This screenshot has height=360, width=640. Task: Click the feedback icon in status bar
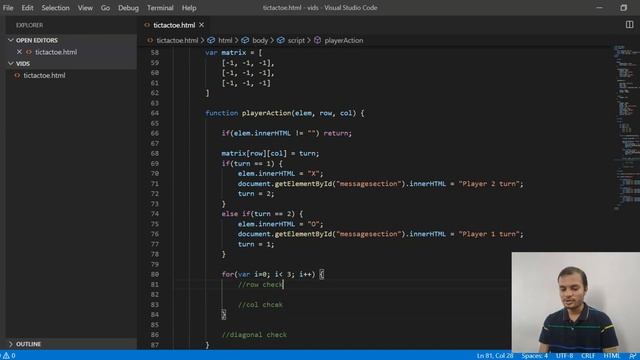pyautogui.click(x=633, y=356)
